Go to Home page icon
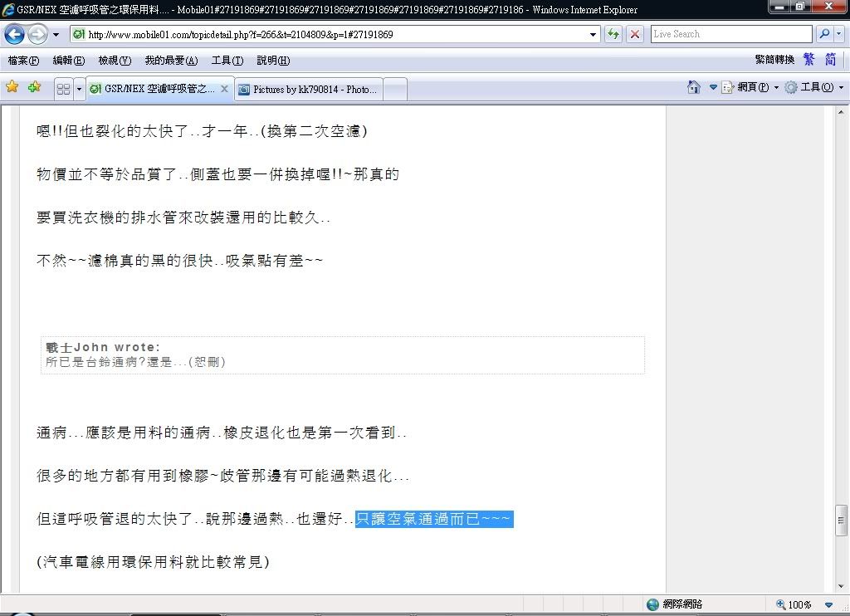Image resolution: width=850 pixels, height=616 pixels. point(694,87)
